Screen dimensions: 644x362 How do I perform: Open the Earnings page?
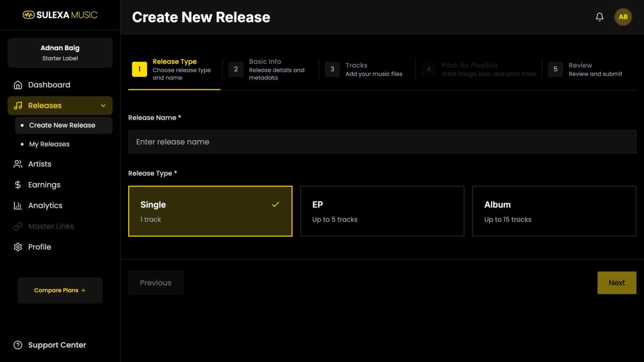click(60, 185)
